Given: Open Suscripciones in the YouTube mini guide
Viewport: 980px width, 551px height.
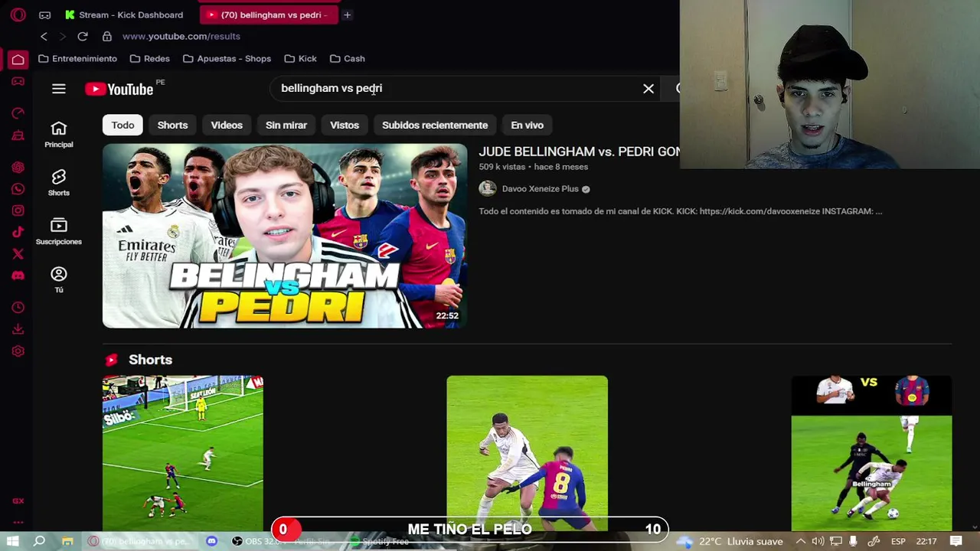Looking at the screenshot, I should click(x=59, y=231).
